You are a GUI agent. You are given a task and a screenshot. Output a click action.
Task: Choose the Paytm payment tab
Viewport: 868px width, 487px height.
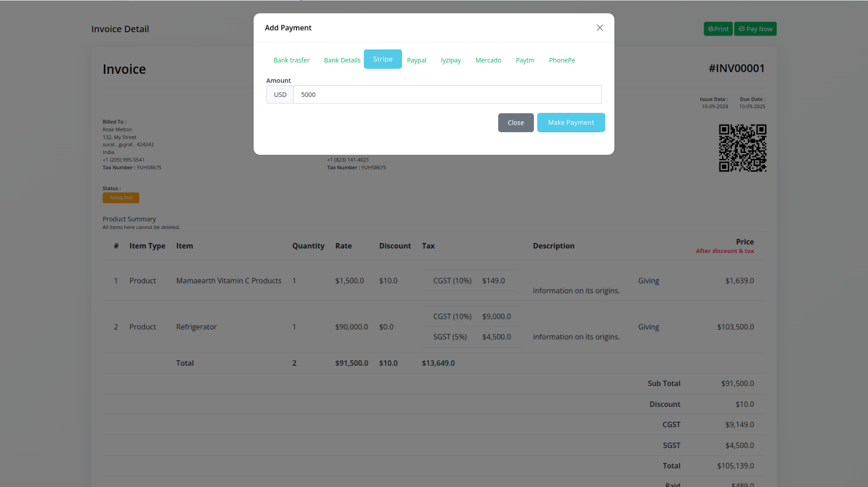525,60
